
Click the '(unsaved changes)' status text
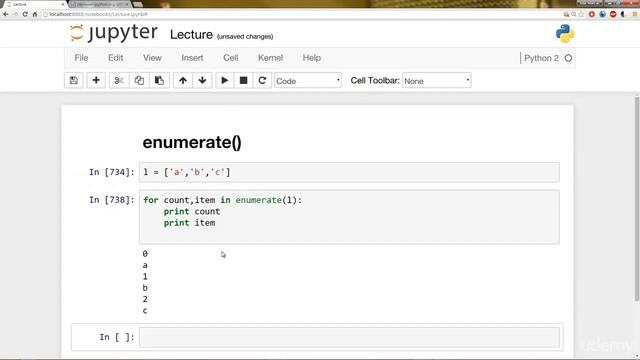pyautogui.click(x=245, y=36)
